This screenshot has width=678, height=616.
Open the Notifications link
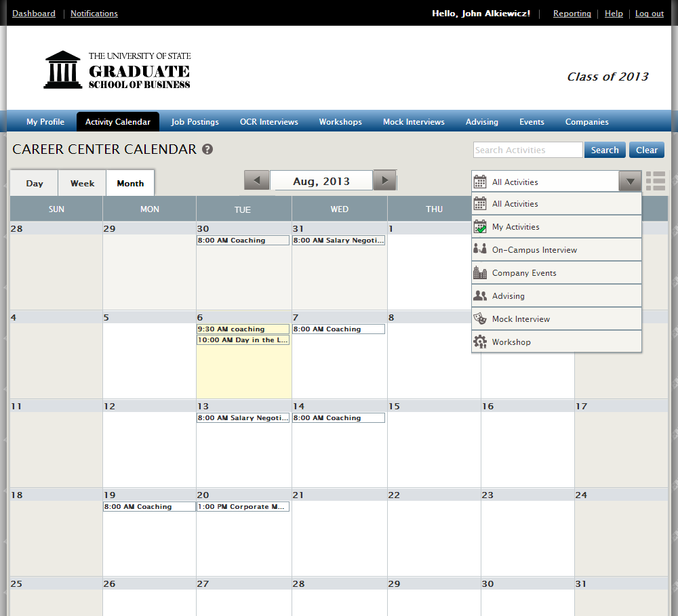94,14
